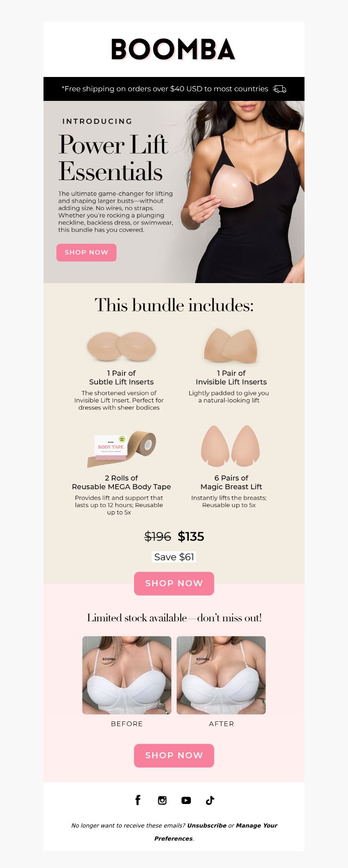Open the AFTER comparison photo
Screen dimensions: 348x868
pos(221,675)
